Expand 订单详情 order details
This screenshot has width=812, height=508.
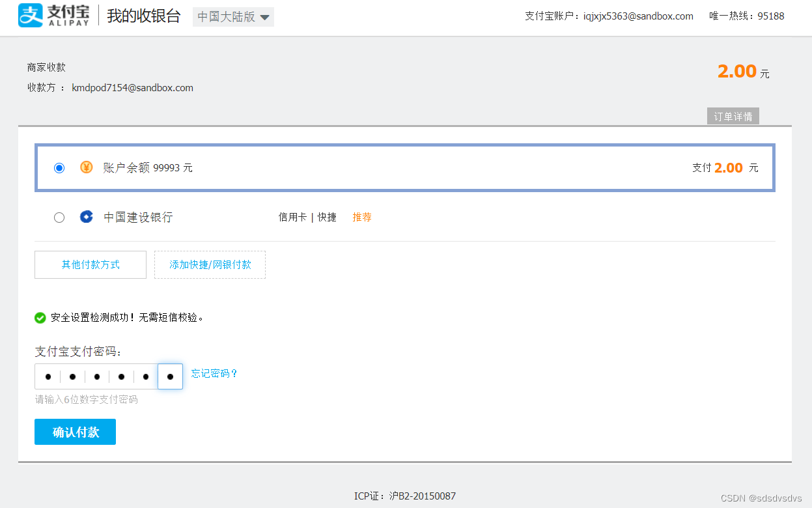coord(733,117)
